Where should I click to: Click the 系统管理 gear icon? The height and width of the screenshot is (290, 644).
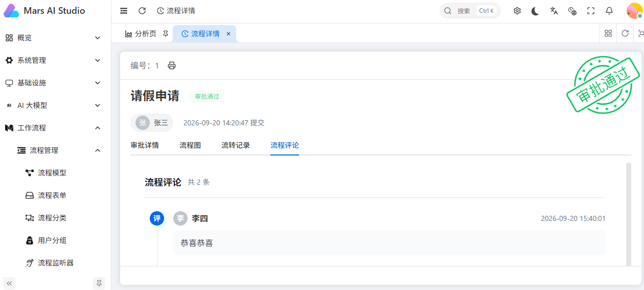(9, 60)
